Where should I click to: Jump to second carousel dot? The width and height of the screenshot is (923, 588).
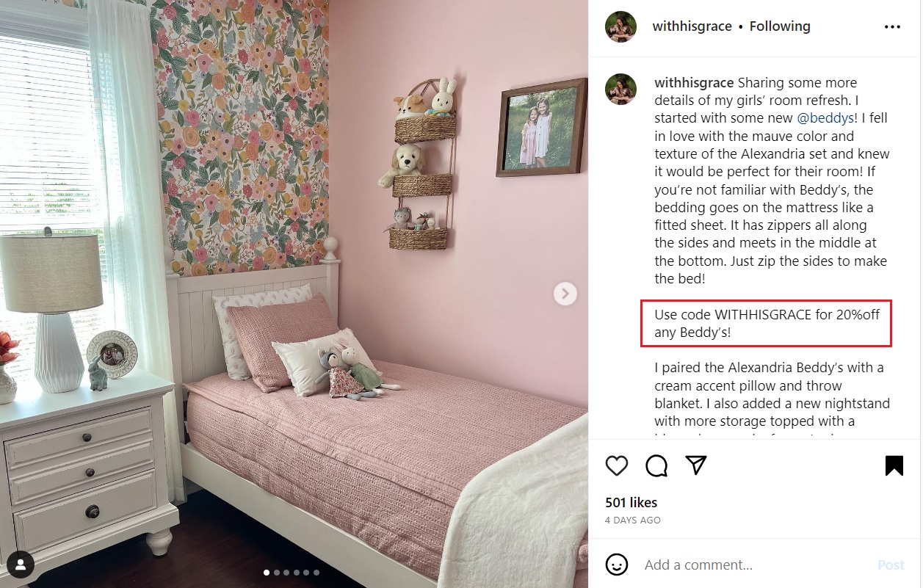pos(276,572)
